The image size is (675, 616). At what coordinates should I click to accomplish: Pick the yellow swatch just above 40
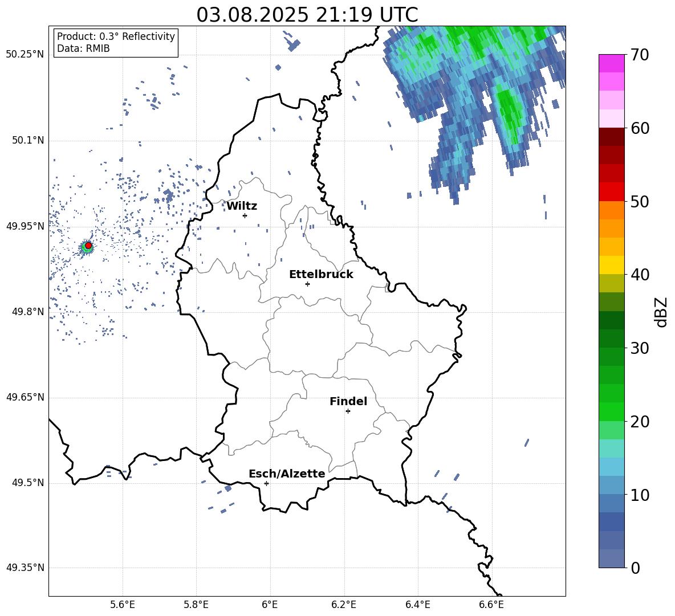pyautogui.click(x=612, y=265)
